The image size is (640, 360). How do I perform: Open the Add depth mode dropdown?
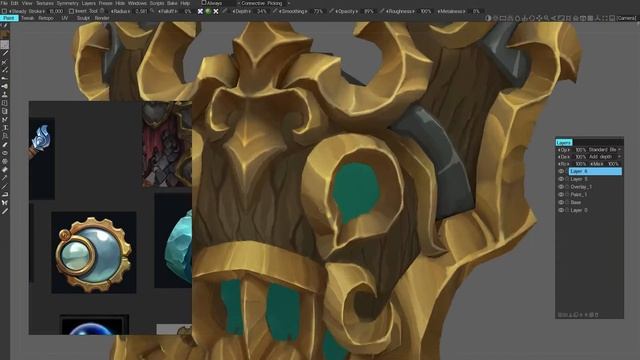pos(605,157)
